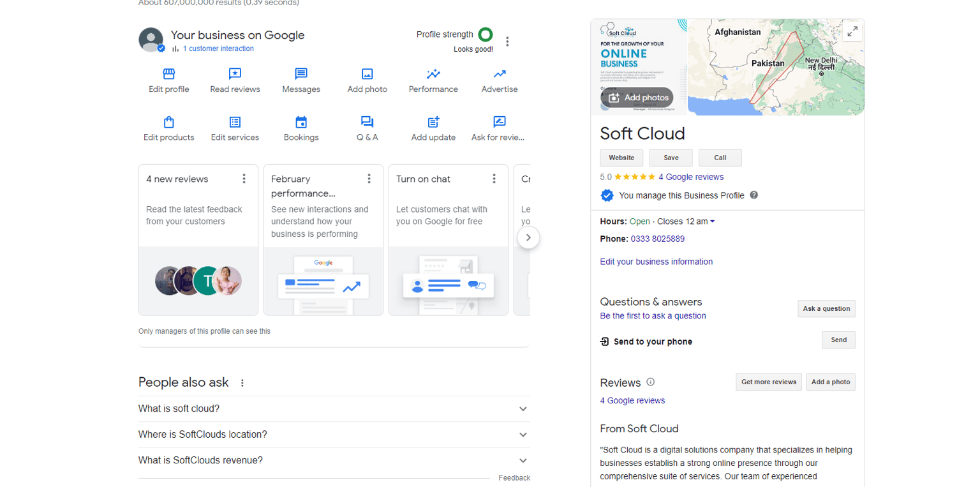The image size is (980, 487).
Task: Click the Feedback link
Action: pos(514,478)
